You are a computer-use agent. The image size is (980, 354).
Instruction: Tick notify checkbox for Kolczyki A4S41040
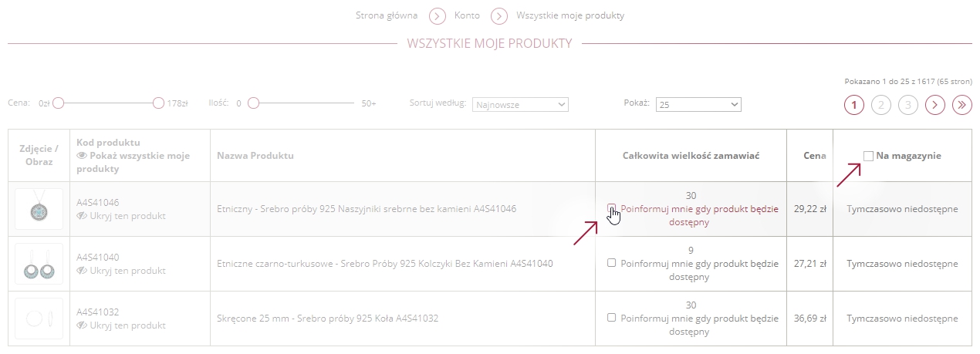(611, 262)
